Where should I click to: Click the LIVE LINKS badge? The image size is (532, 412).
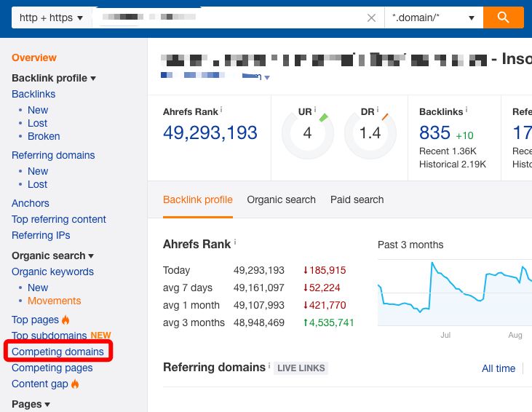(301, 368)
